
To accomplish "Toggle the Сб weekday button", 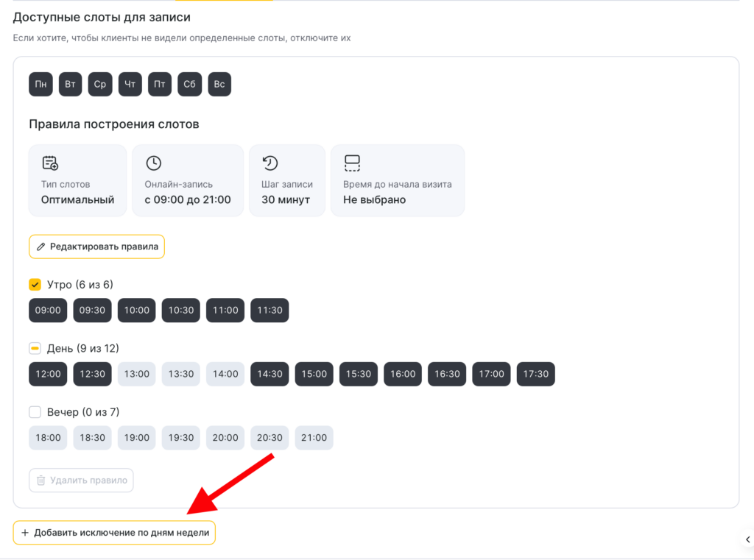I will point(189,84).
